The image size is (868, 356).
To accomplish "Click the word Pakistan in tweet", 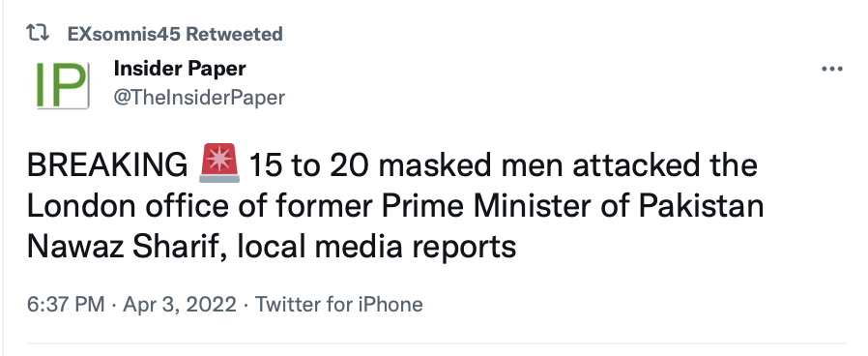I will point(702,206).
